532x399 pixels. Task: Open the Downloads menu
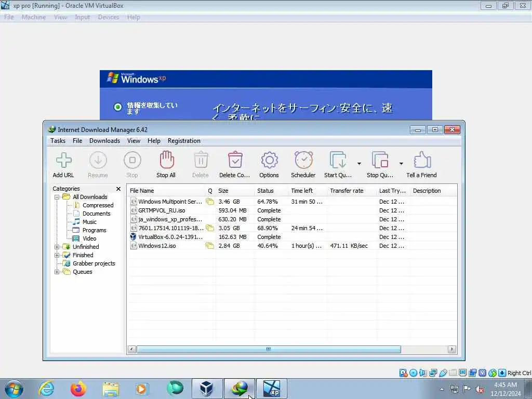[104, 141]
